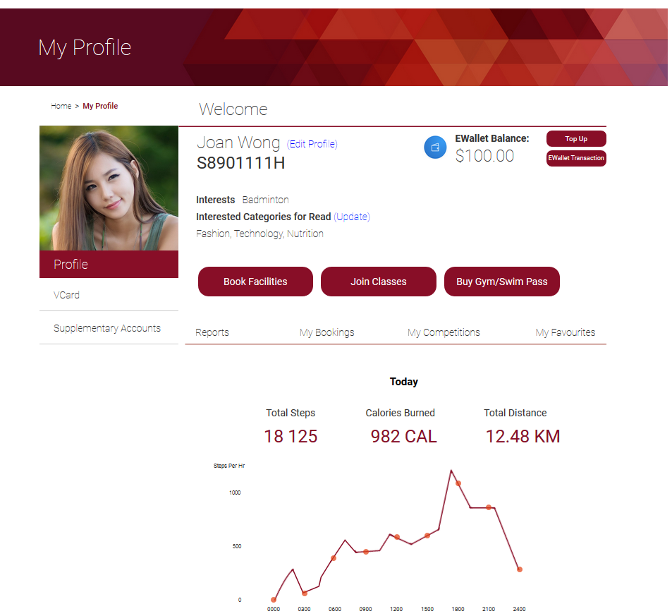Screen dimensions: 672x616
Task: Click the 0000 data point on steps chart
Action: 274,600
